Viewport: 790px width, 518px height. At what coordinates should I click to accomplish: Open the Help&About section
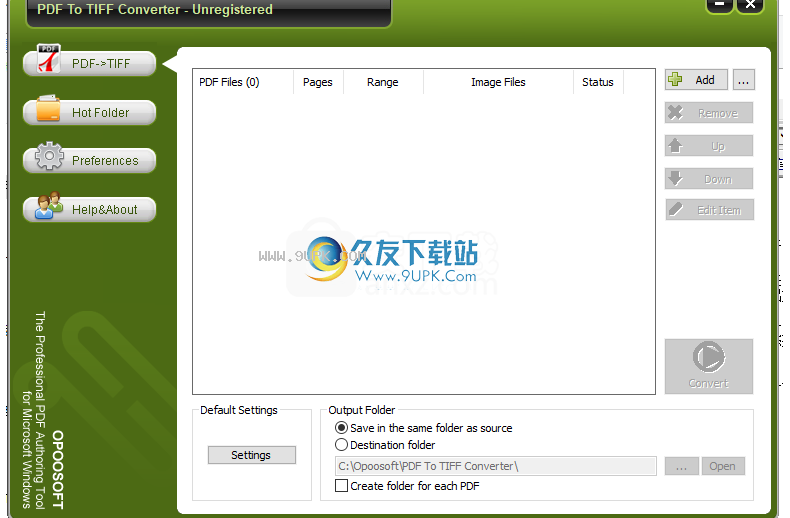[90, 209]
